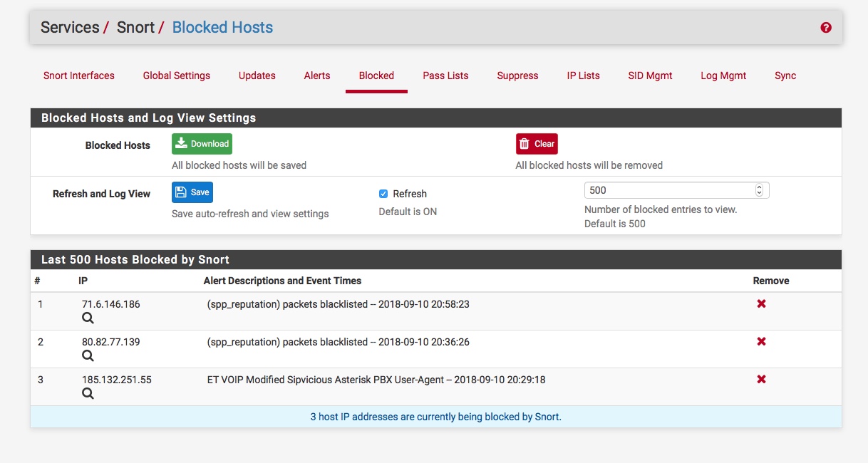
Task: Open the help question mark icon
Action: [826, 28]
